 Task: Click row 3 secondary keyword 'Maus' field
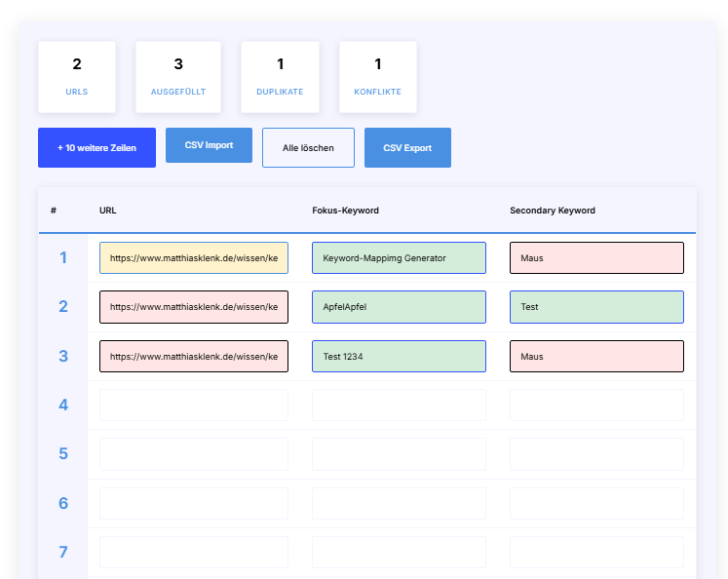pos(596,356)
